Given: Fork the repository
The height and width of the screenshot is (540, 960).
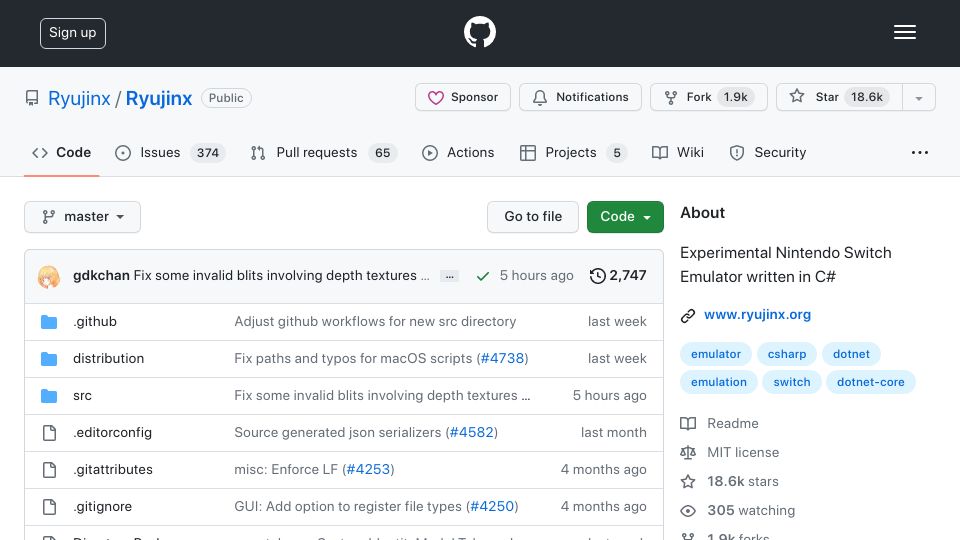Looking at the screenshot, I should point(708,97).
